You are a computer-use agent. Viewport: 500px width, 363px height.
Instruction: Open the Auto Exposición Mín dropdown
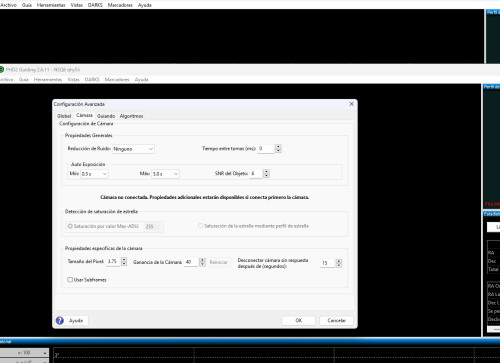tap(94, 174)
